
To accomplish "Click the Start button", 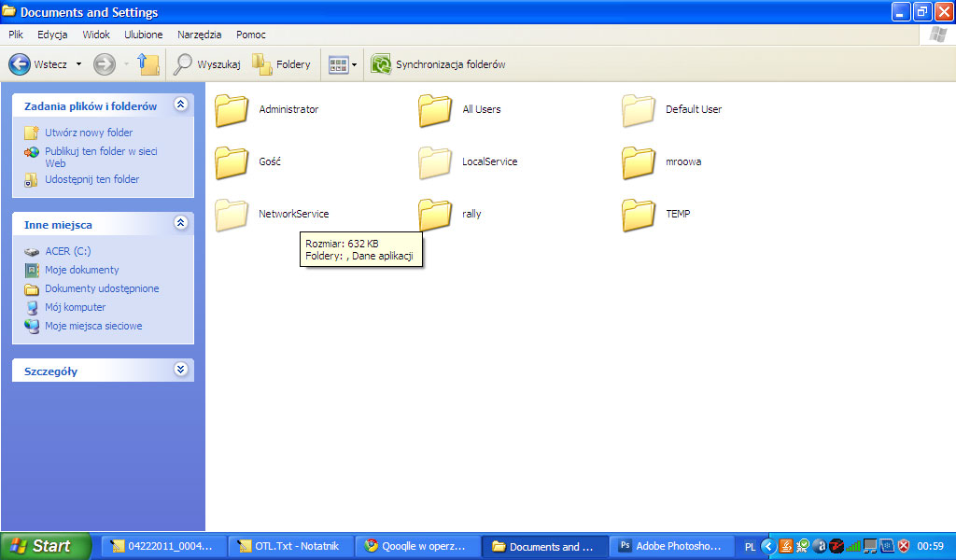I will tap(45, 546).
